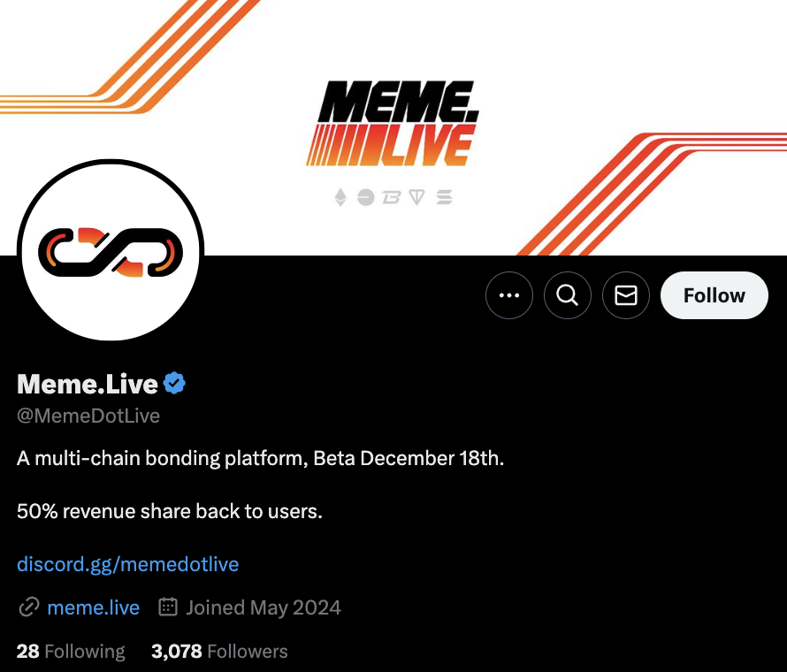The image size is (787, 672).
Task: Click the Joined May 2024 text
Action: [x=264, y=607]
